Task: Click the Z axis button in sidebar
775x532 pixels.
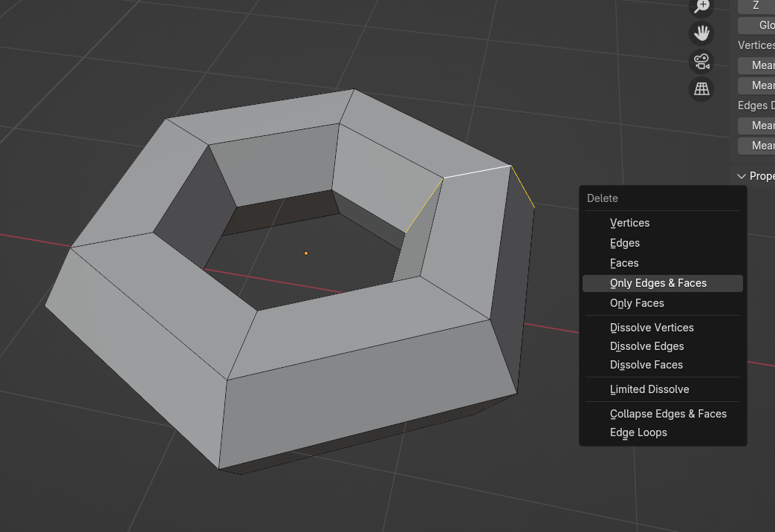Action: click(x=756, y=6)
